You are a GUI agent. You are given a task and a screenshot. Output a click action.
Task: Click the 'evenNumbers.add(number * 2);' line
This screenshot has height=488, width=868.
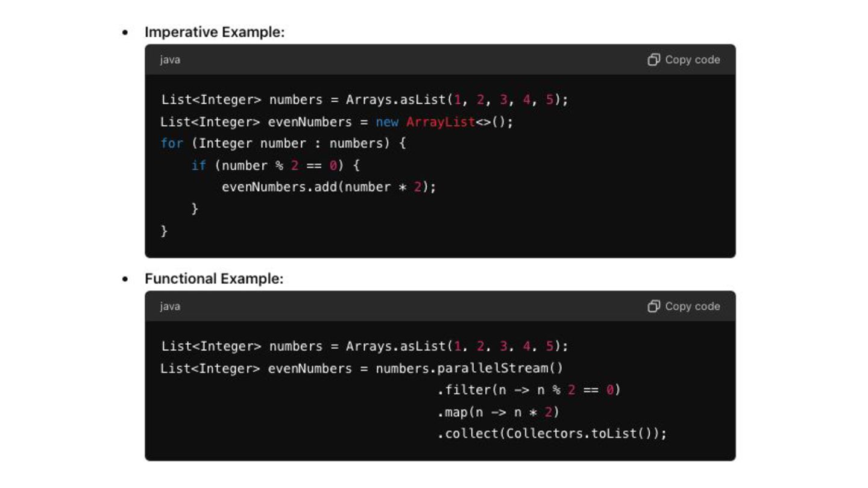click(x=329, y=187)
